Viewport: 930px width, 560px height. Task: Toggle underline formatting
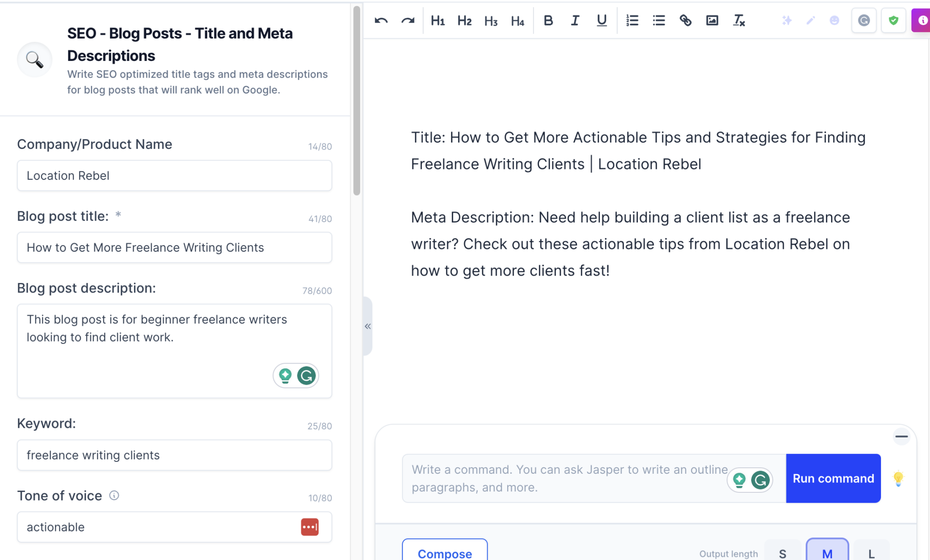coord(602,20)
